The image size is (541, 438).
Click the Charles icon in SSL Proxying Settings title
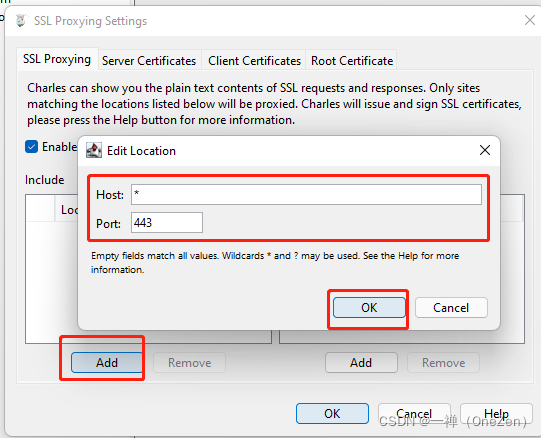21,21
